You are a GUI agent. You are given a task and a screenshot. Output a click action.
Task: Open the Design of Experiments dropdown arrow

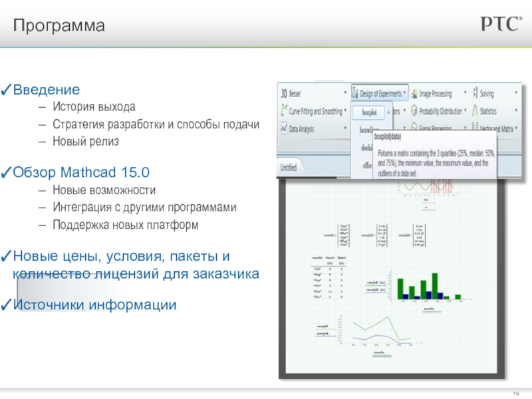pos(404,92)
